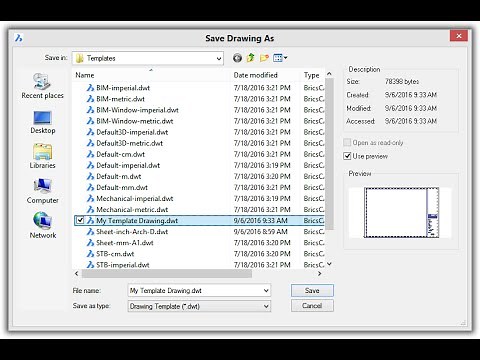Click the icon of BIM-Window-imperial.dwt

coord(90,110)
